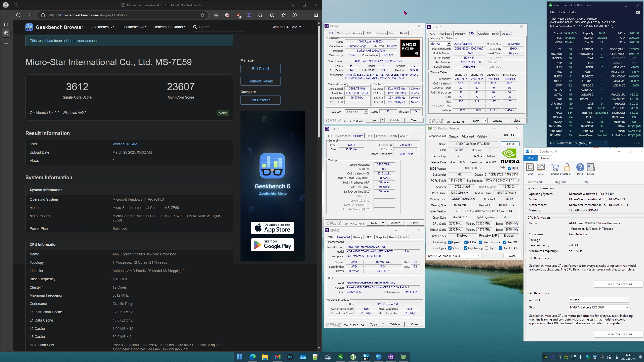Click Run CPU Benchmark button
Image resolution: width=644 pixels, height=362 pixels.
click(x=618, y=284)
